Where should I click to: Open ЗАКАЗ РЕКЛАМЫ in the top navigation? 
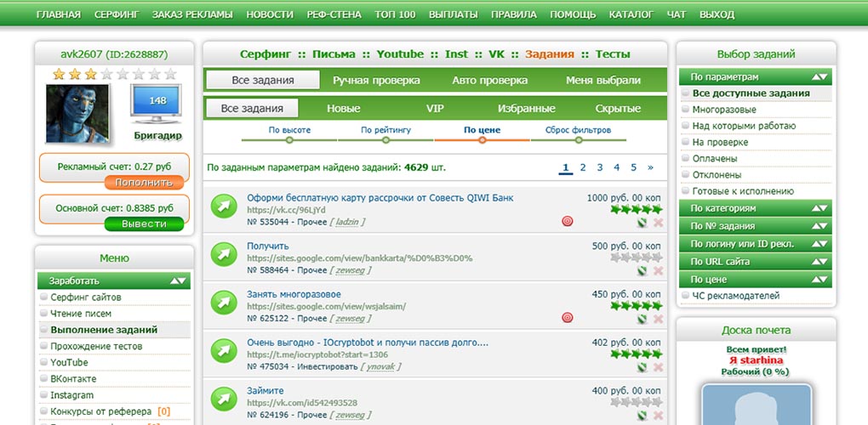click(192, 15)
